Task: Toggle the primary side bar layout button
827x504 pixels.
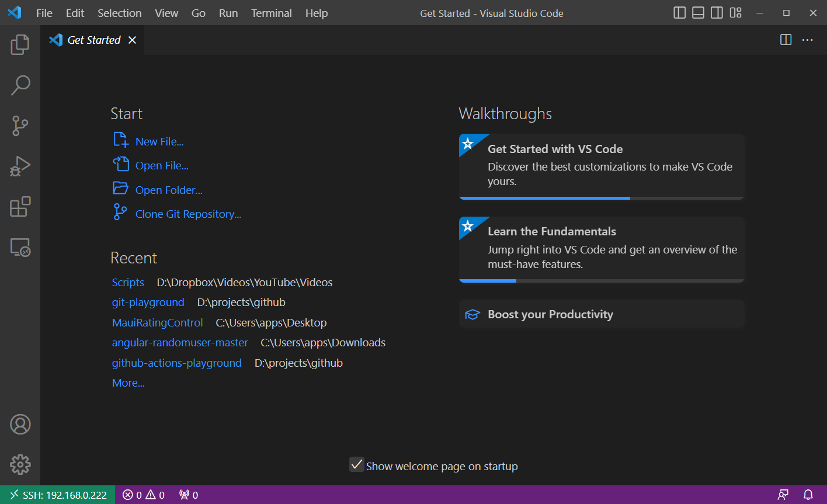Action: tap(679, 13)
